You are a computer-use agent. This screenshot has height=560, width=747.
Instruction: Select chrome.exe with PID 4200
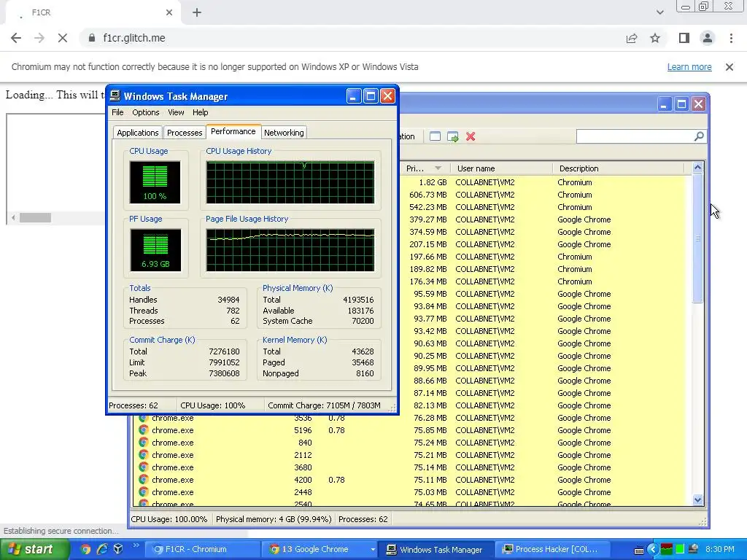(x=412, y=480)
